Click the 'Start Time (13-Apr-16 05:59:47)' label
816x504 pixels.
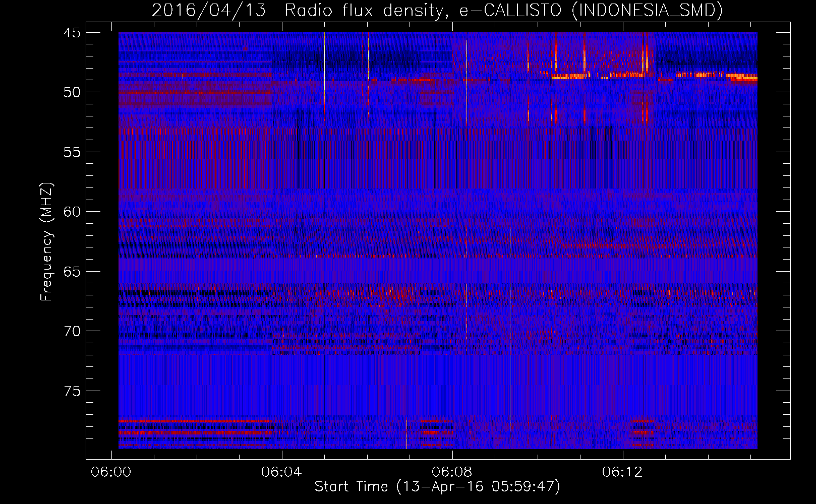[437, 487]
